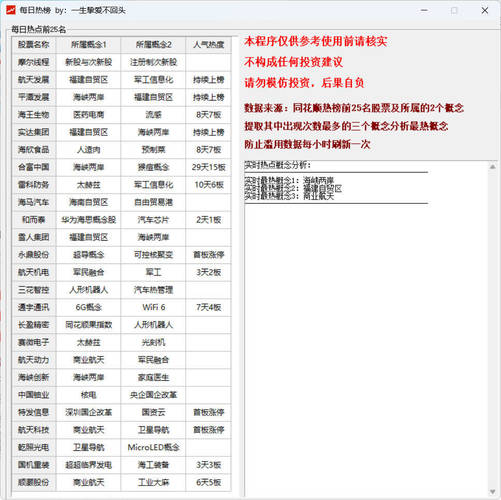Click the 3天2板 popularity cell
Viewport: 501px width, 500px height.
[209, 272]
